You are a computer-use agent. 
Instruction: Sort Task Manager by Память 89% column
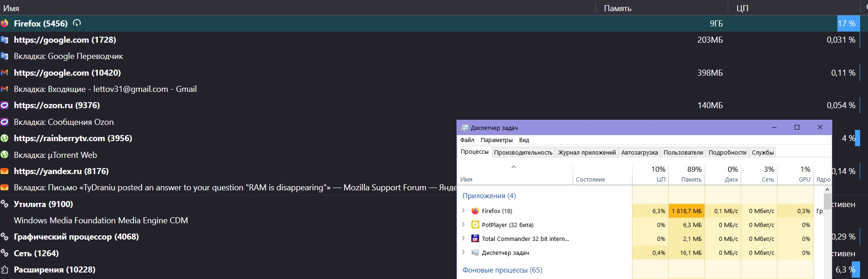coord(686,174)
